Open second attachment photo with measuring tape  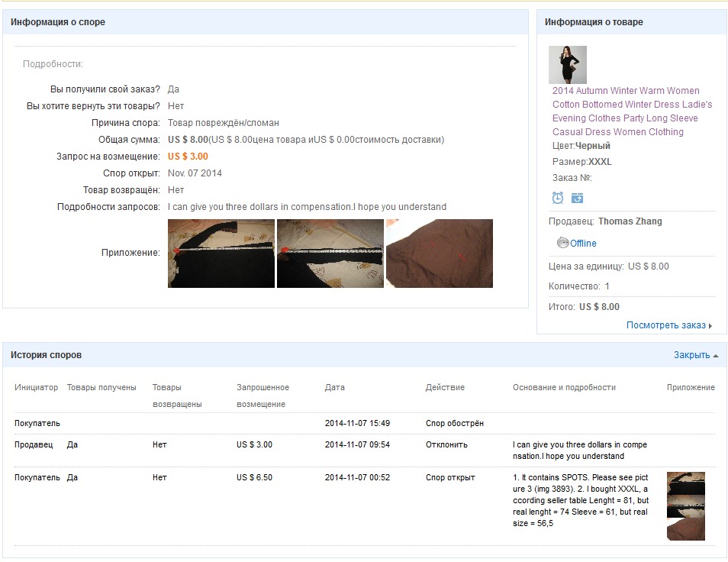pos(330,254)
